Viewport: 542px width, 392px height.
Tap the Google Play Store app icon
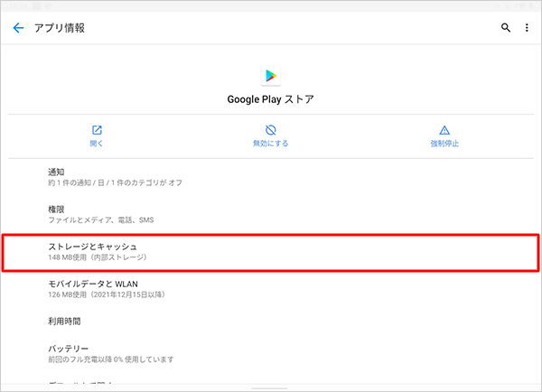click(271, 74)
